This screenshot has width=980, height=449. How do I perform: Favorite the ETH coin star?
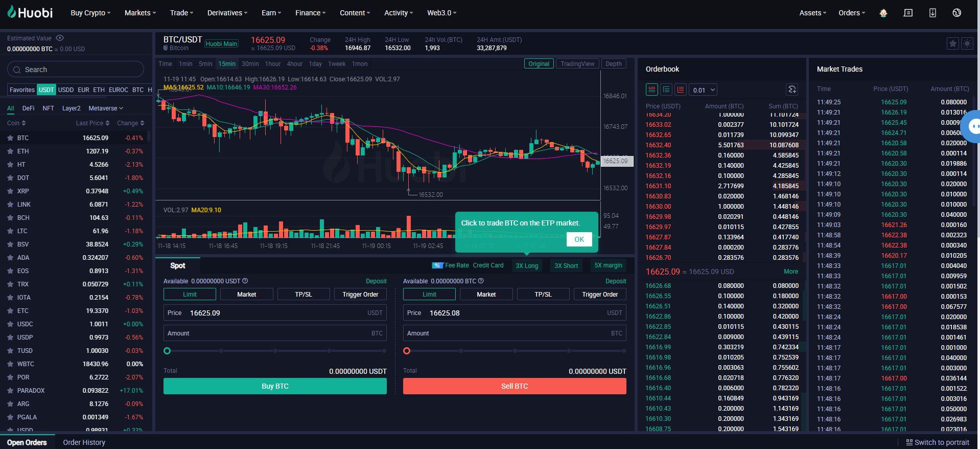coord(10,151)
